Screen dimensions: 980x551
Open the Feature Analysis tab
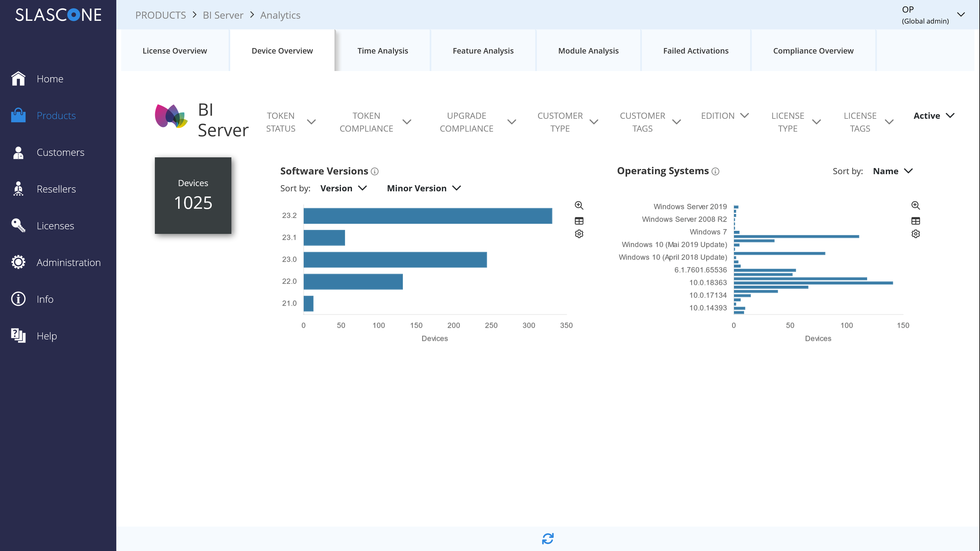(483, 51)
